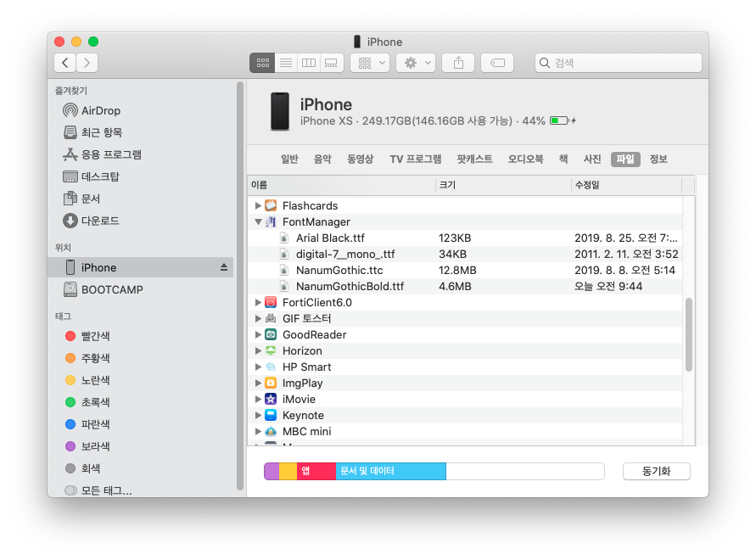Image resolution: width=756 pixels, height=560 pixels.
Task: Expand the MBC mini folder
Action: pyautogui.click(x=258, y=431)
